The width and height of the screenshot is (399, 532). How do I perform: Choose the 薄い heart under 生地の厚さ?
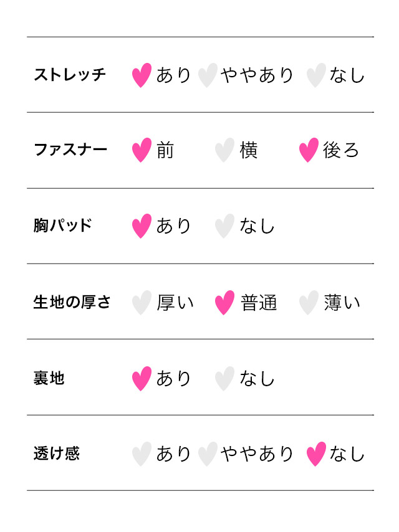click(x=309, y=303)
